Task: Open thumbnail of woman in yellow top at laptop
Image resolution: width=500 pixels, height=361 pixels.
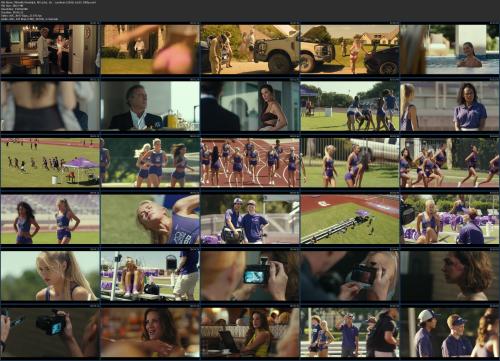Action: [x=250, y=333]
